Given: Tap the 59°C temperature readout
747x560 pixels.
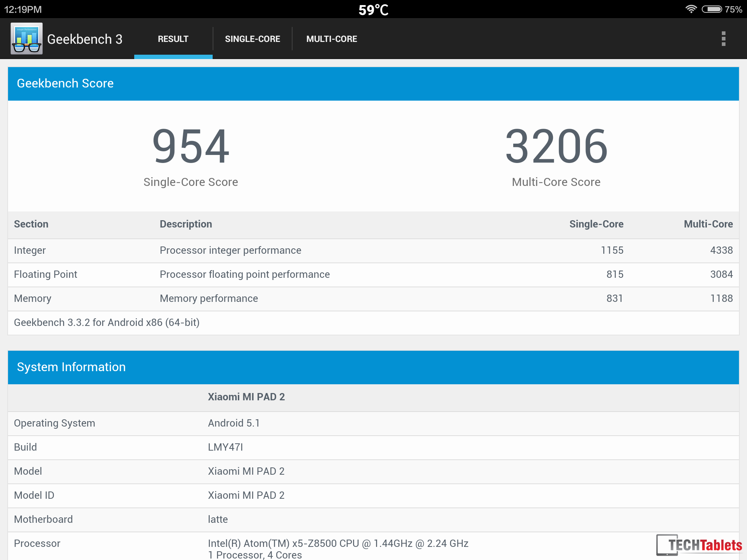Looking at the screenshot, I should 373,10.
